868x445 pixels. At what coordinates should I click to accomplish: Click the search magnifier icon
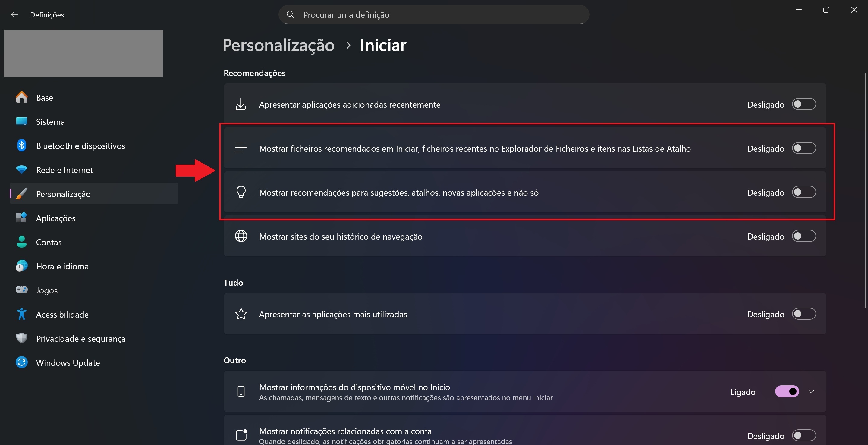(290, 14)
